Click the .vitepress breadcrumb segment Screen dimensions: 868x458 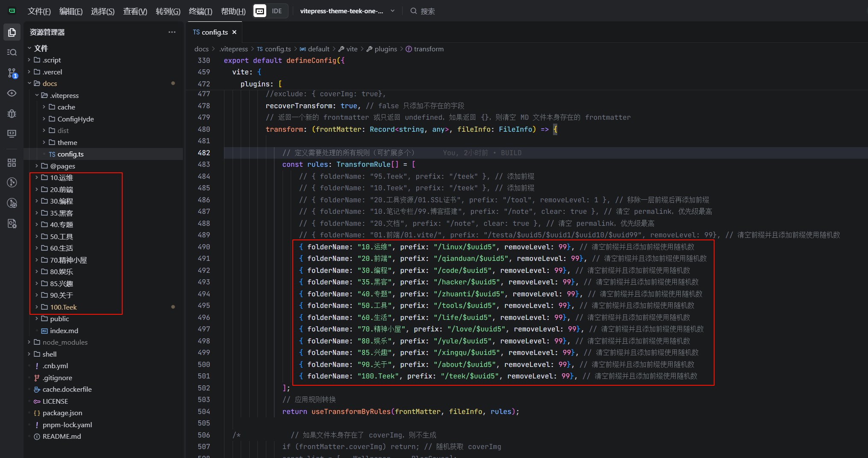[233, 49]
